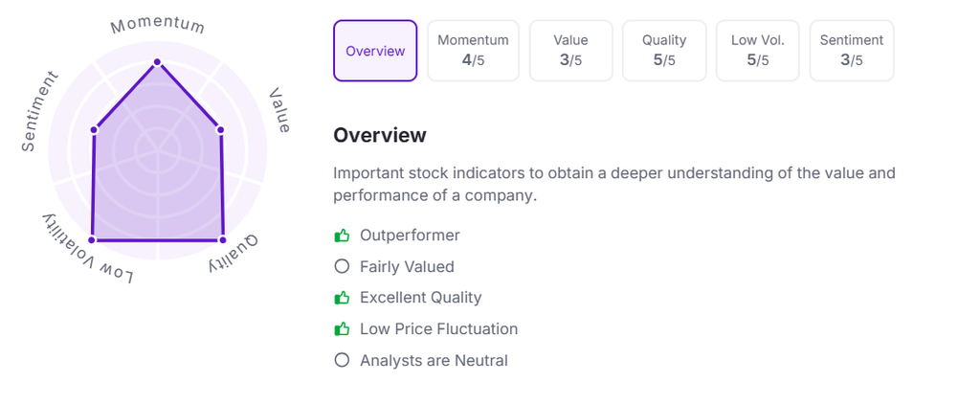This screenshot has width=980, height=404.
Task: Click the thumbs-up icon beside Low Price Fluctuation
Action: click(342, 329)
